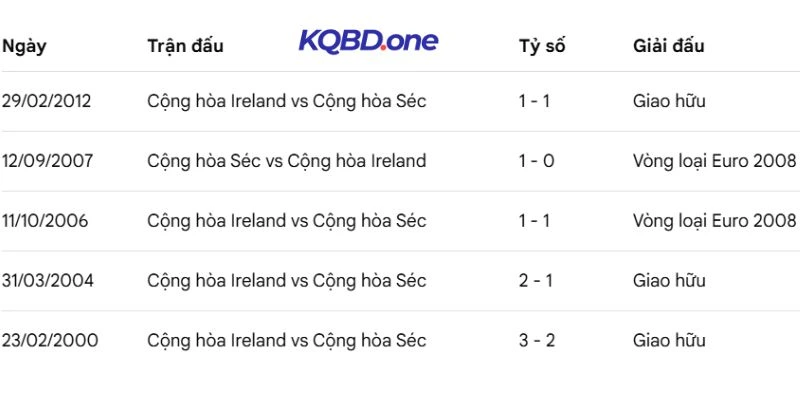Click Vòng loại Euro 2008 in the 12/09/2007 row

[x=714, y=161]
